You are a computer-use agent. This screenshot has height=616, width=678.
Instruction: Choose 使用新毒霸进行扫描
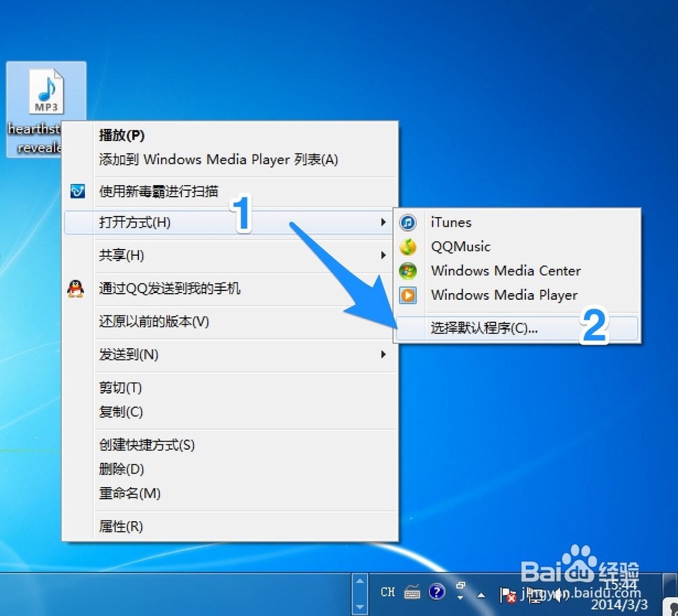click(231, 191)
